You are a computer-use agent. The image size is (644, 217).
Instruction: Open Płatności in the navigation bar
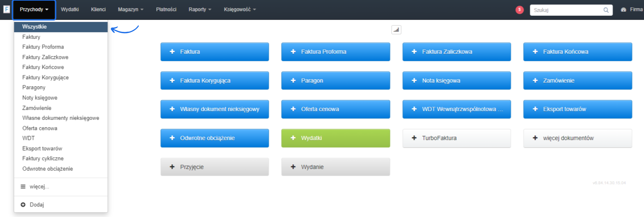[x=166, y=9]
